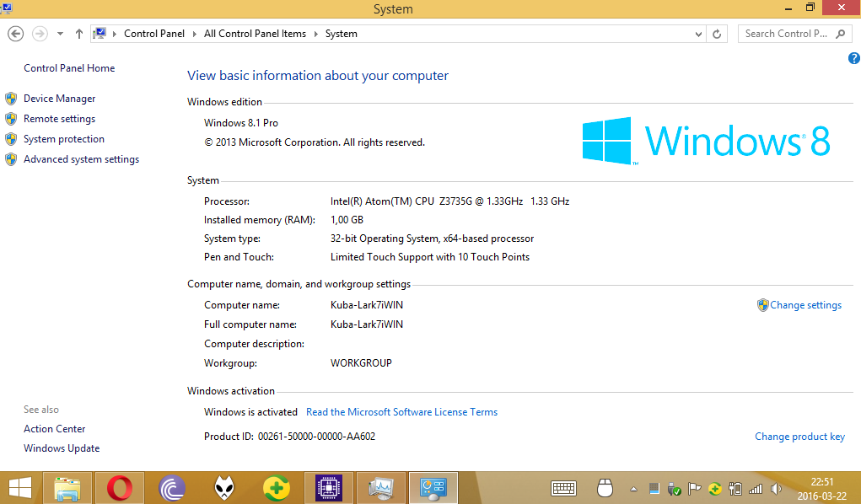This screenshot has width=861, height=504.
Task: Click product ID 00261-50000-00000-AA602 text
Action: [316, 437]
